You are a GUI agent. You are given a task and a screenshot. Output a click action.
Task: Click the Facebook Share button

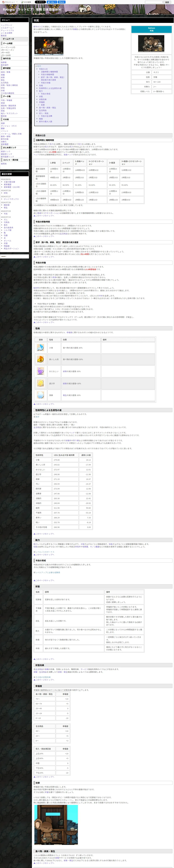pos(61,2)
